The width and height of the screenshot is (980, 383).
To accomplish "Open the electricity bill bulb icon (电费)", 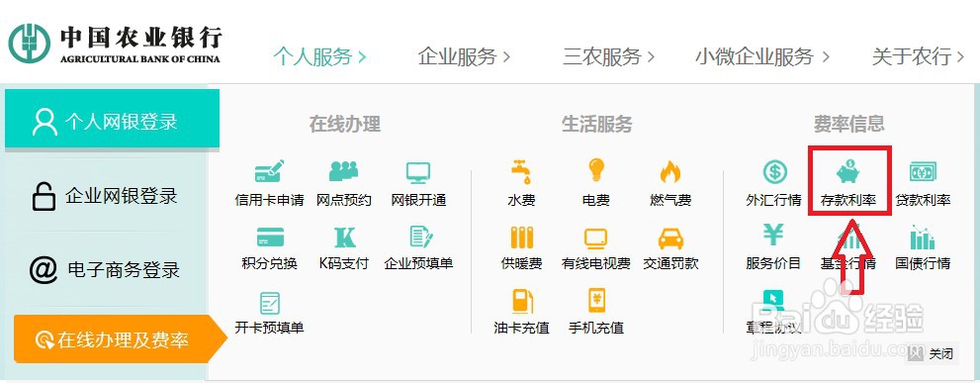I will click(x=595, y=171).
